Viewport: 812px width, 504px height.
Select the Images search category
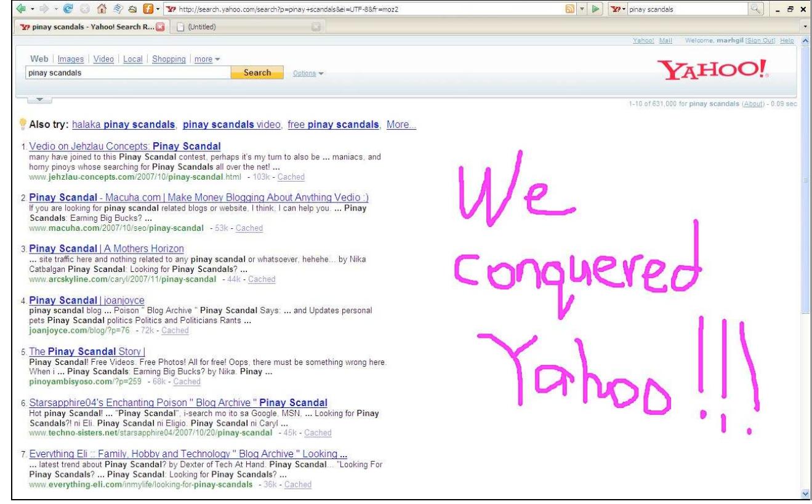point(70,59)
